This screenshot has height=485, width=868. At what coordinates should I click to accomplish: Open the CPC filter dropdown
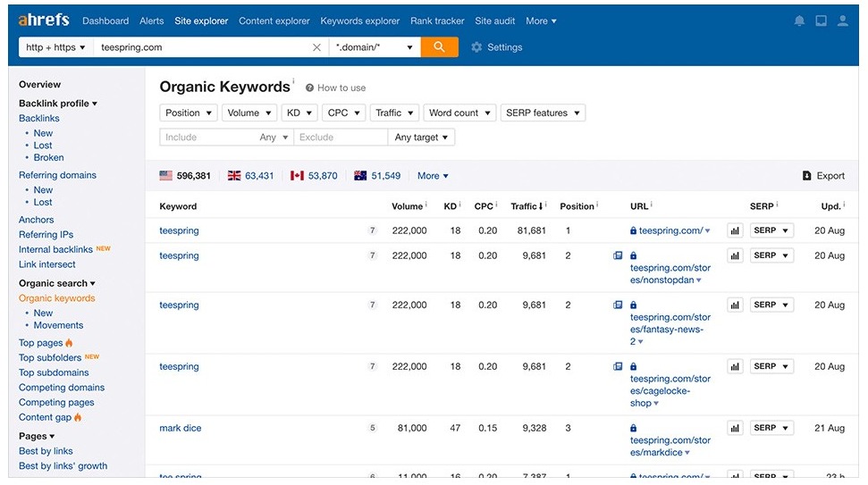tap(344, 113)
